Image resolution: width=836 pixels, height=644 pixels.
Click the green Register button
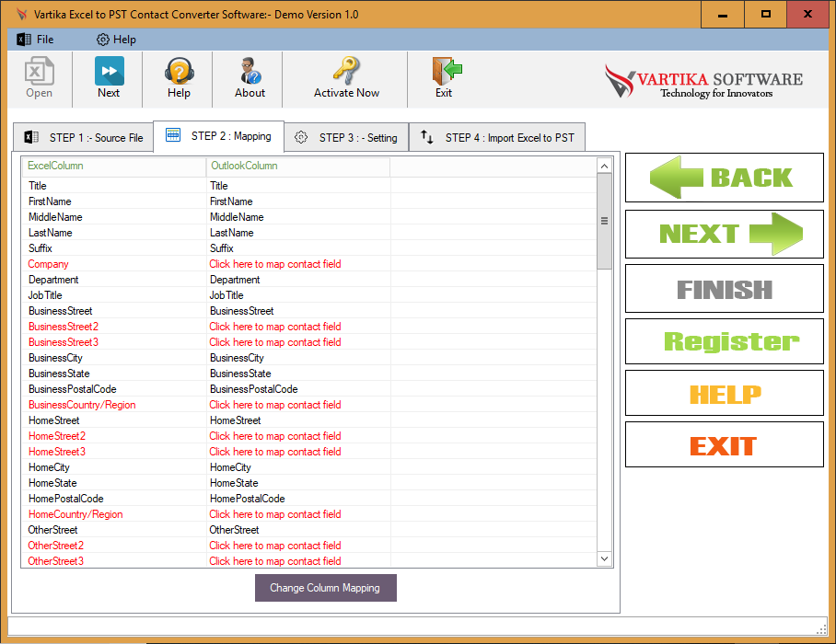[x=724, y=341]
